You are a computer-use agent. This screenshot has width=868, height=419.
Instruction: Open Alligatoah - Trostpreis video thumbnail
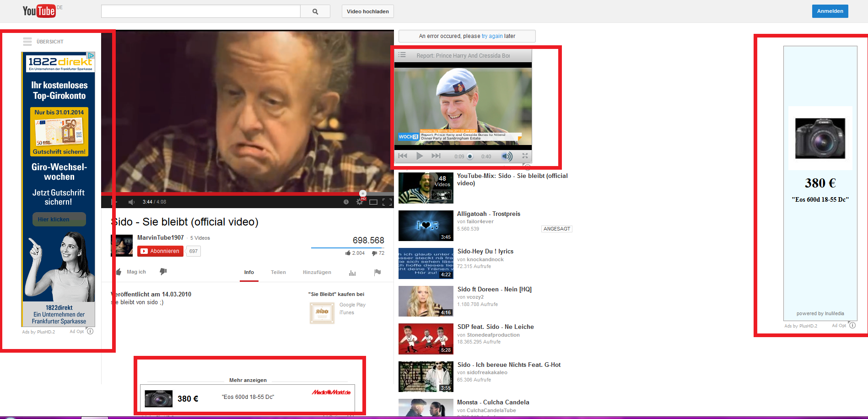(x=426, y=226)
